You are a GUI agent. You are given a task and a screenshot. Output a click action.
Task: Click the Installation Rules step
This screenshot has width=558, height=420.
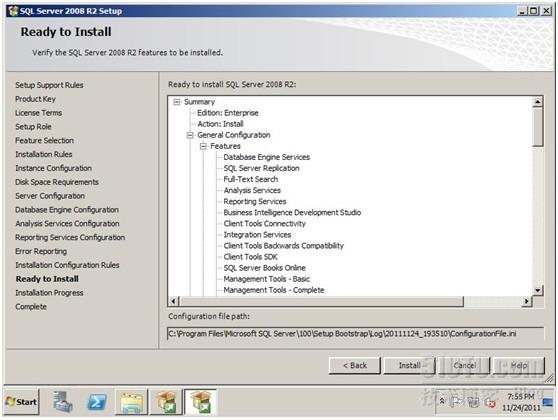tap(43, 154)
